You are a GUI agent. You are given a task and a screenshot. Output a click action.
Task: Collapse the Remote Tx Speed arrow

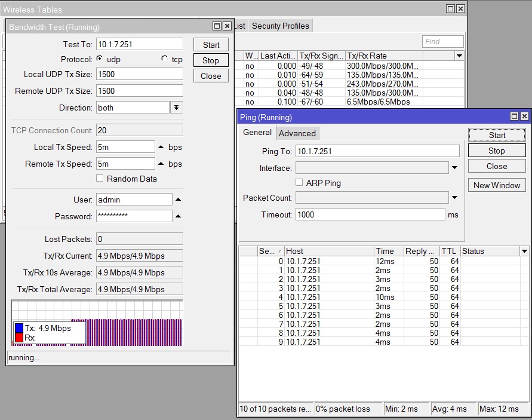coord(161,164)
